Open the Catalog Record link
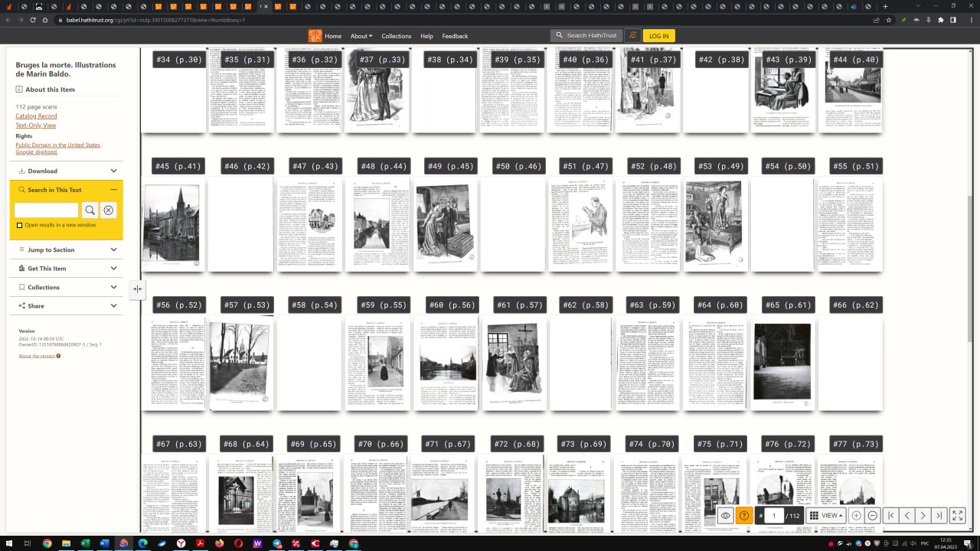980x551 pixels. coord(36,116)
